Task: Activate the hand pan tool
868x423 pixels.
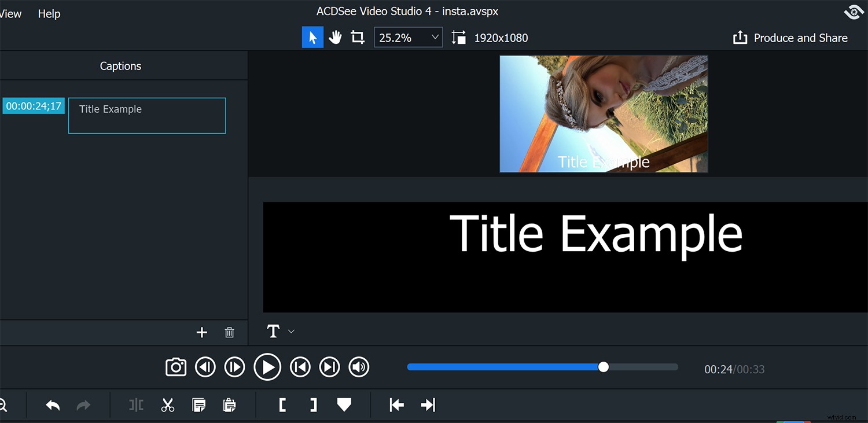Action: [335, 36]
